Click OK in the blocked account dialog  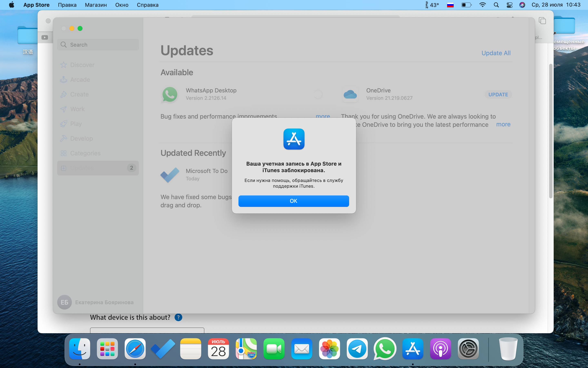pos(294,201)
